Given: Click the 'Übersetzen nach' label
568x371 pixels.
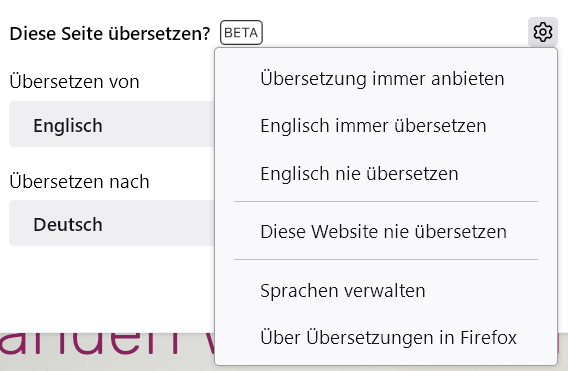Looking at the screenshot, I should 79,181.
